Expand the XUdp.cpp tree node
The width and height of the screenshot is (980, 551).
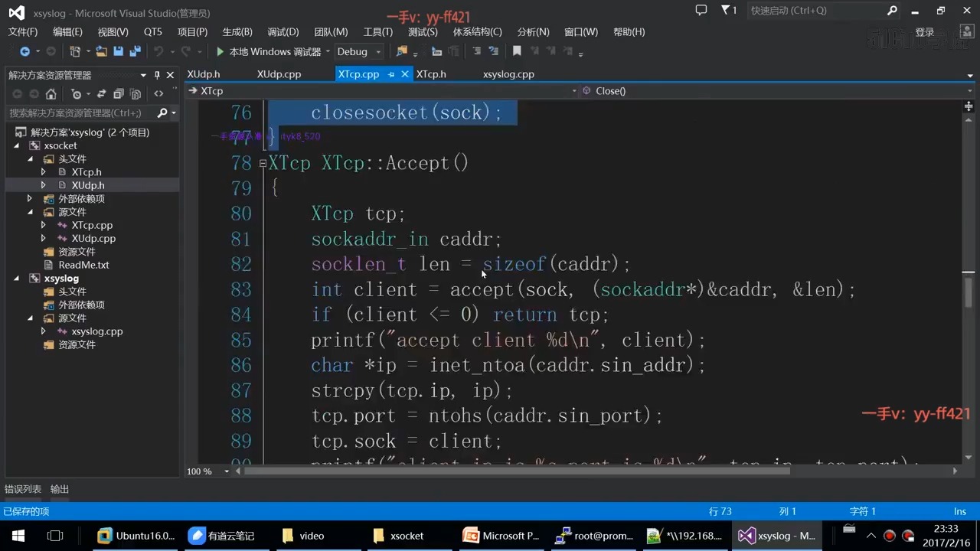tap(44, 238)
